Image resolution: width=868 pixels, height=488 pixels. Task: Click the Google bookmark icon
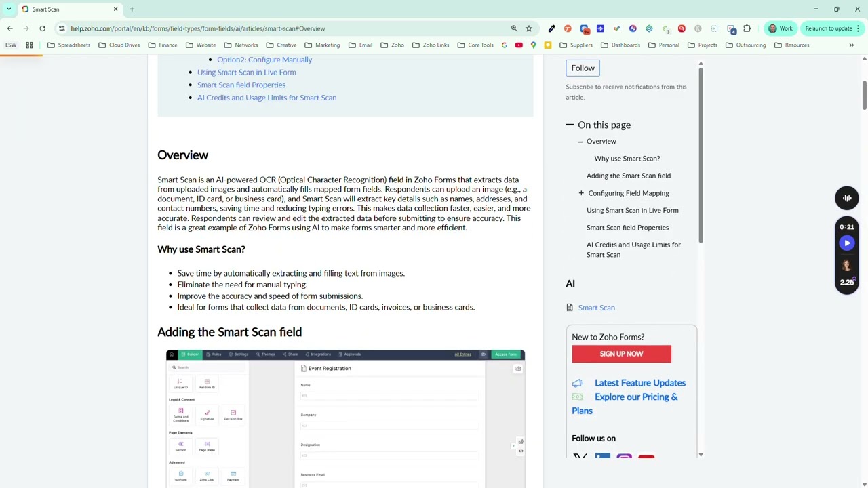click(x=505, y=45)
